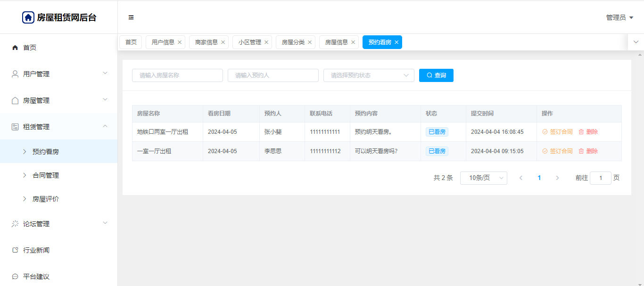Image resolution: width=644 pixels, height=286 pixels.
Task: Open 行业新闻 from the sidebar
Action: click(x=36, y=250)
